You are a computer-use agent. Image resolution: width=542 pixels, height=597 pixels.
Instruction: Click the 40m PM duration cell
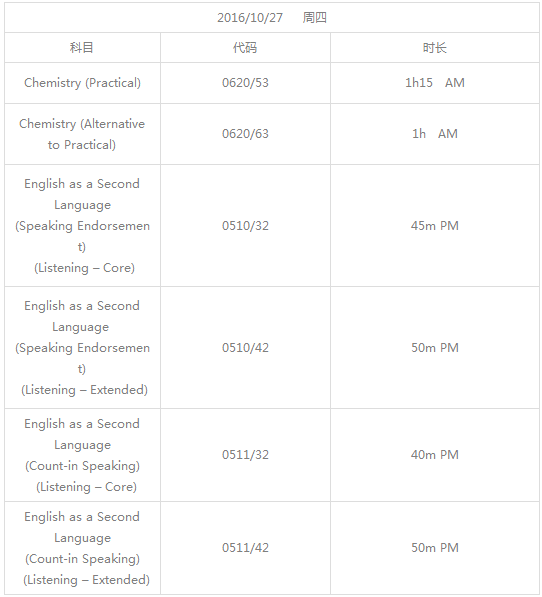435,455
